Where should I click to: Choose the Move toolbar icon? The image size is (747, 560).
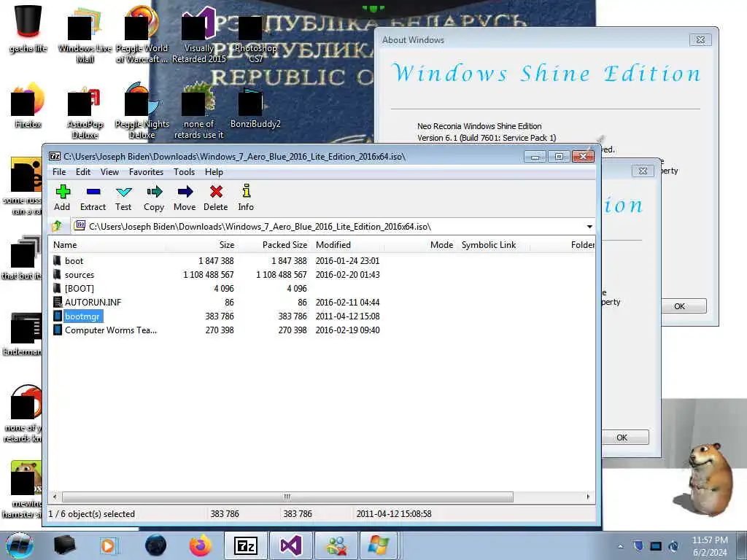(185, 197)
